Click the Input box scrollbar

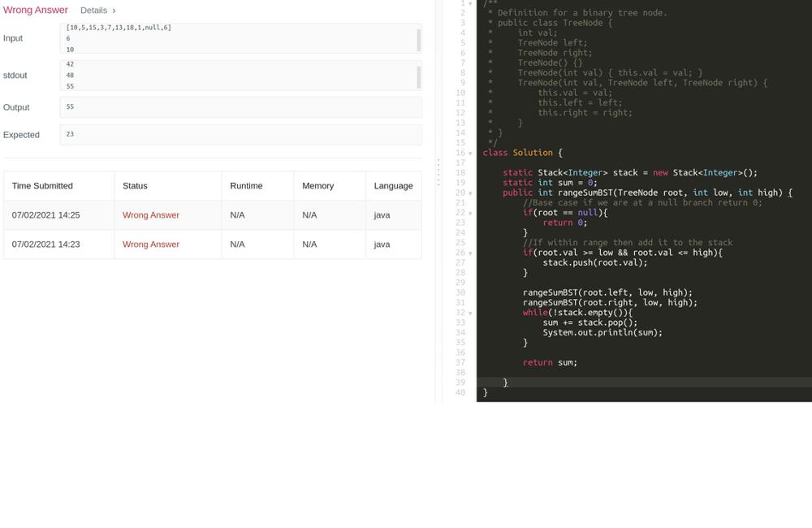tap(418, 41)
